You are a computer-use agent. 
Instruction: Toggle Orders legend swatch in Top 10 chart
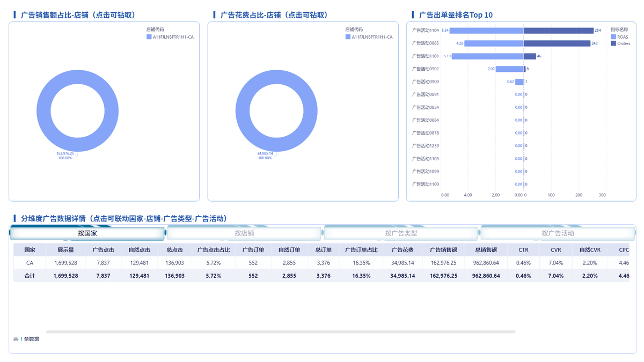613,43
